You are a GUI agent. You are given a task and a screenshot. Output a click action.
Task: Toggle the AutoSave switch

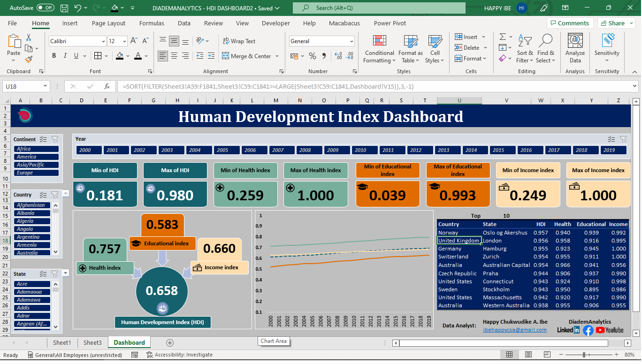point(46,8)
